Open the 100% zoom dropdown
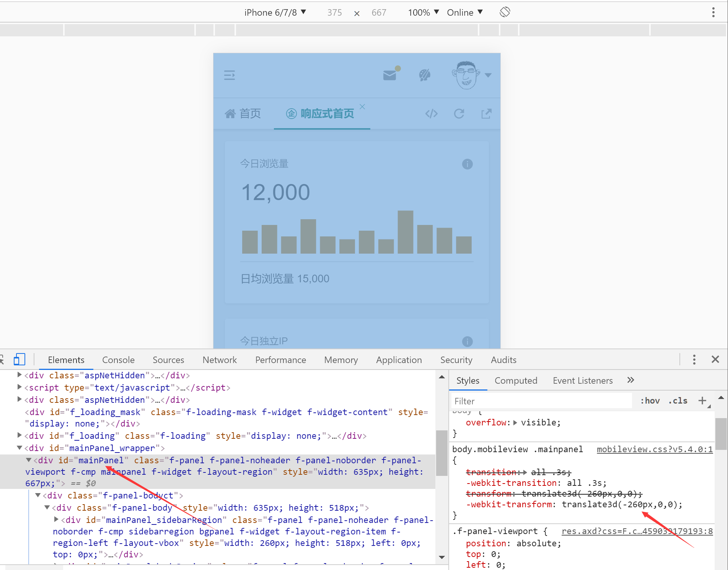The width and height of the screenshot is (728, 570). pyautogui.click(x=423, y=13)
